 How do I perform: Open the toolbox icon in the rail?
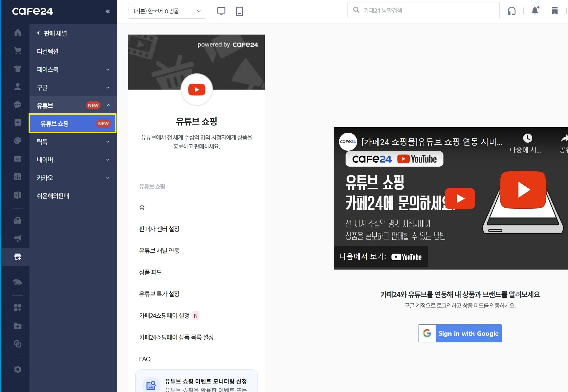[18, 221]
